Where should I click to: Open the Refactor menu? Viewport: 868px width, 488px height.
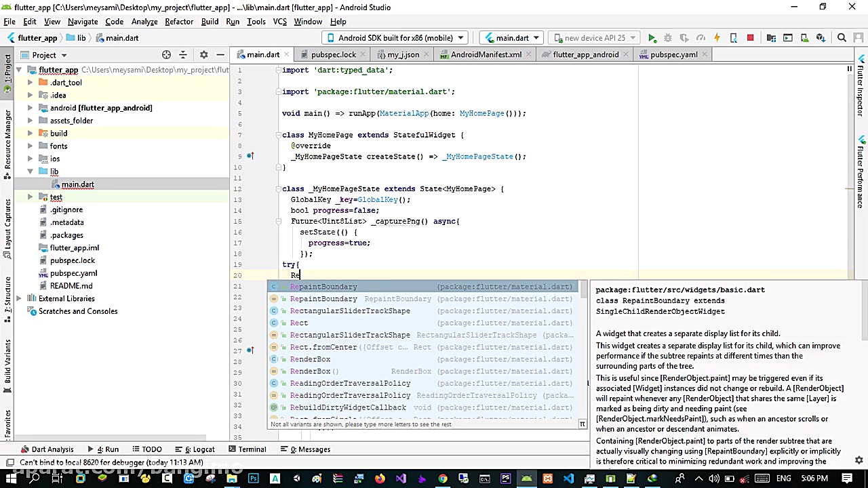pos(179,22)
